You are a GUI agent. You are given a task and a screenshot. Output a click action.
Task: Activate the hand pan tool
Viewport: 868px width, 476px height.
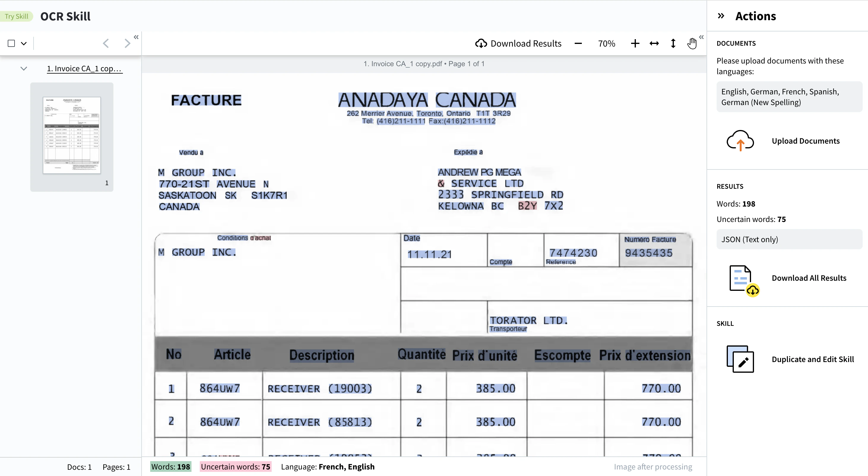click(x=691, y=43)
